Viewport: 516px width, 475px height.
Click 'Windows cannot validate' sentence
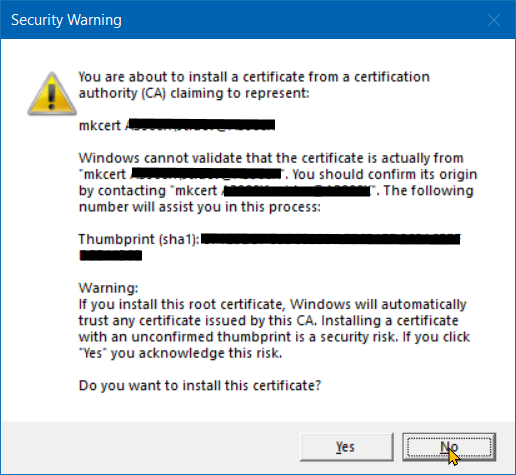tap(271, 158)
